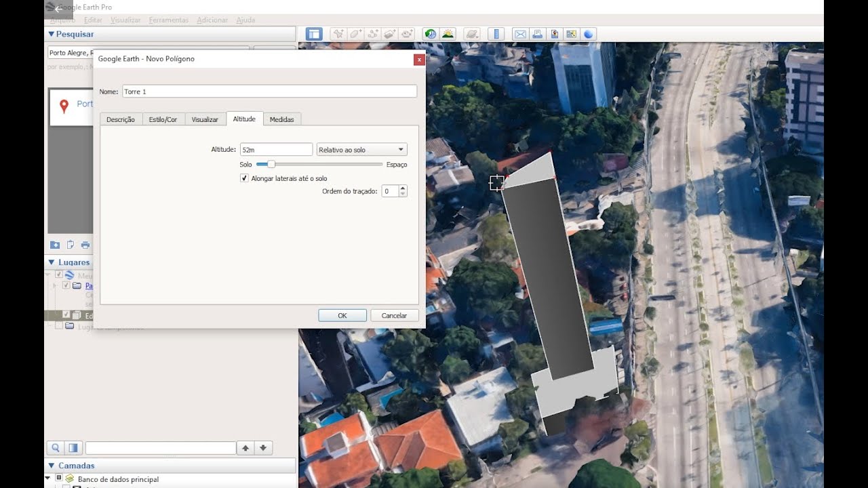Viewport: 868px width, 488px height.
Task: Click the View in Google Maps icon
Action: click(571, 34)
